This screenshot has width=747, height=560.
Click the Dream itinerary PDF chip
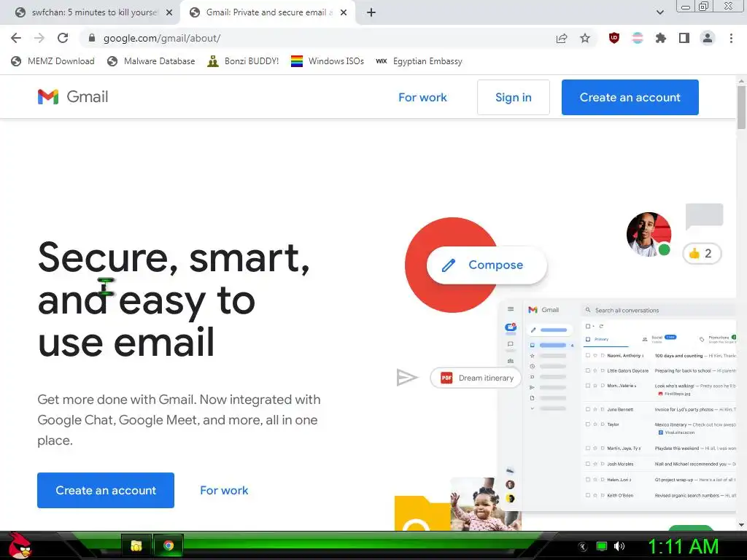click(476, 378)
